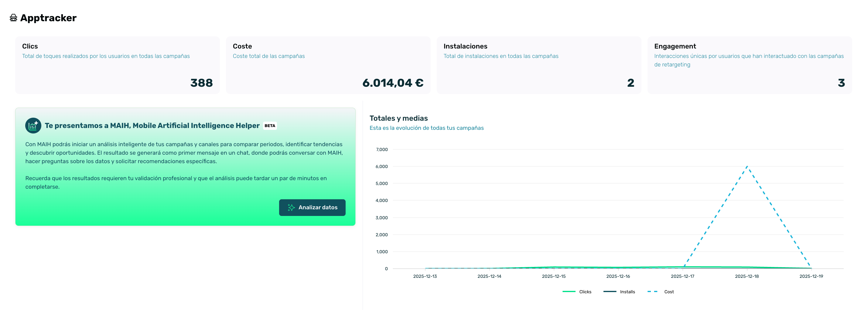Open the Totales y medias section heading
This screenshot has width=868, height=313.
[399, 118]
